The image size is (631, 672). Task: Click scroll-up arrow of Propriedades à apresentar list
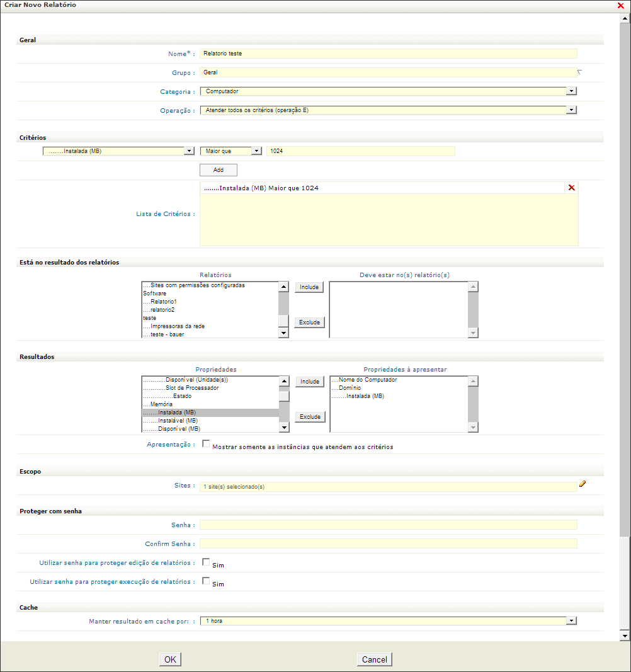pyautogui.click(x=473, y=381)
